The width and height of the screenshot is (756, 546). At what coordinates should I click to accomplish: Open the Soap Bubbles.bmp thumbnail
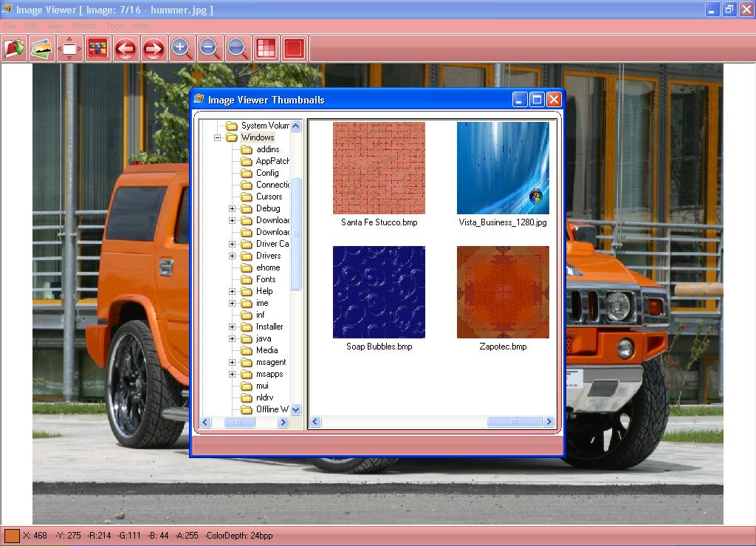(379, 293)
